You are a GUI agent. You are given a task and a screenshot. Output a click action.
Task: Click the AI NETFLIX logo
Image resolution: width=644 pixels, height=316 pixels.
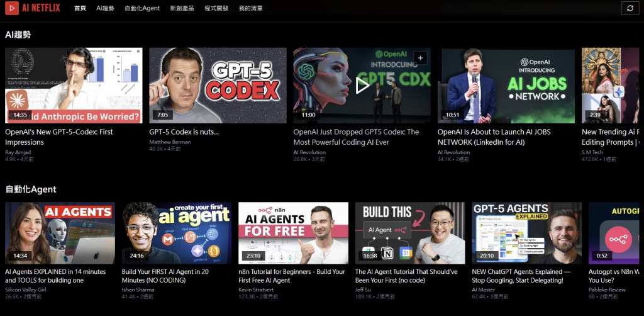[33, 8]
